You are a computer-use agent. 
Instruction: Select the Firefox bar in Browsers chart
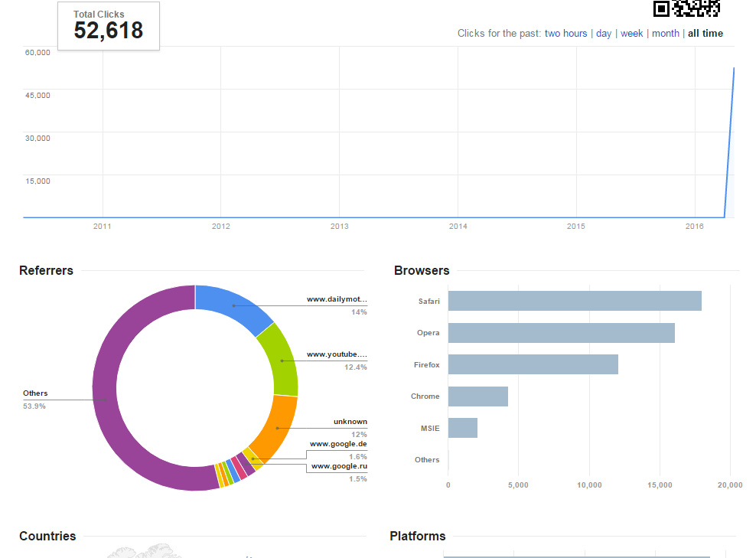[x=533, y=364]
